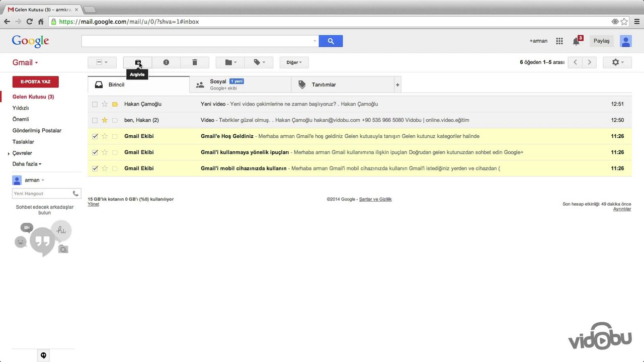Open the Chrome hamburger menu
The height and width of the screenshot is (362, 644).
coord(637,22)
